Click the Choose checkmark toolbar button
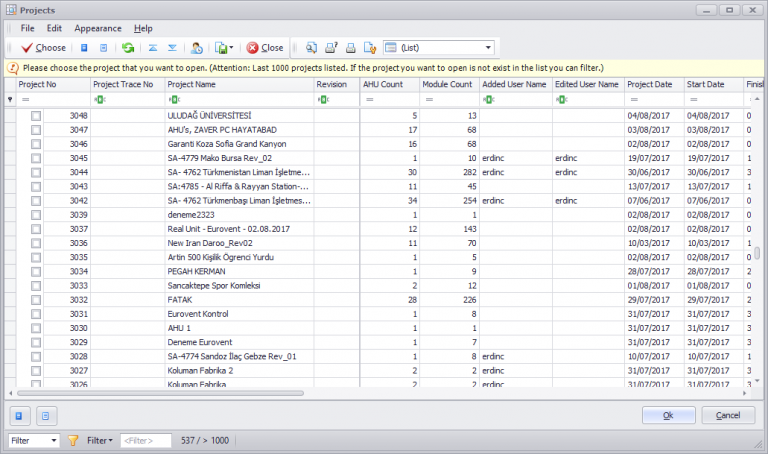The image size is (768, 454). (43, 47)
